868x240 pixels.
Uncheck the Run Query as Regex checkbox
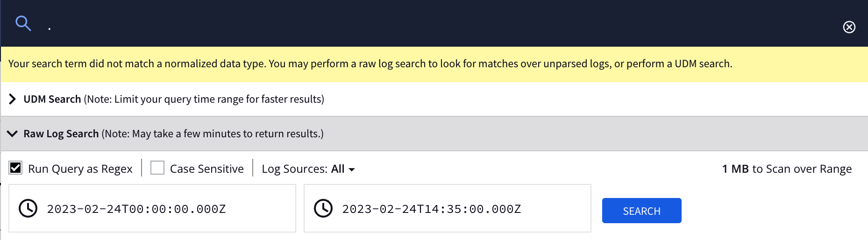[15, 168]
